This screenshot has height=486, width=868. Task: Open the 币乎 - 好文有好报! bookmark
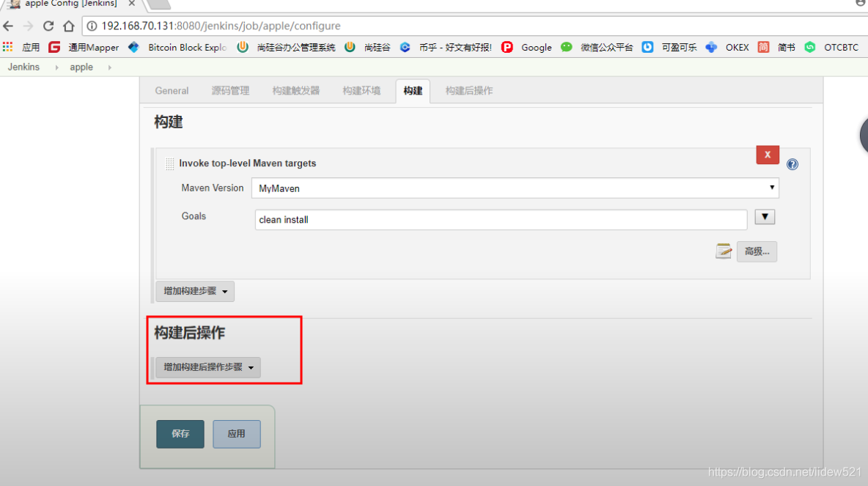(x=446, y=47)
